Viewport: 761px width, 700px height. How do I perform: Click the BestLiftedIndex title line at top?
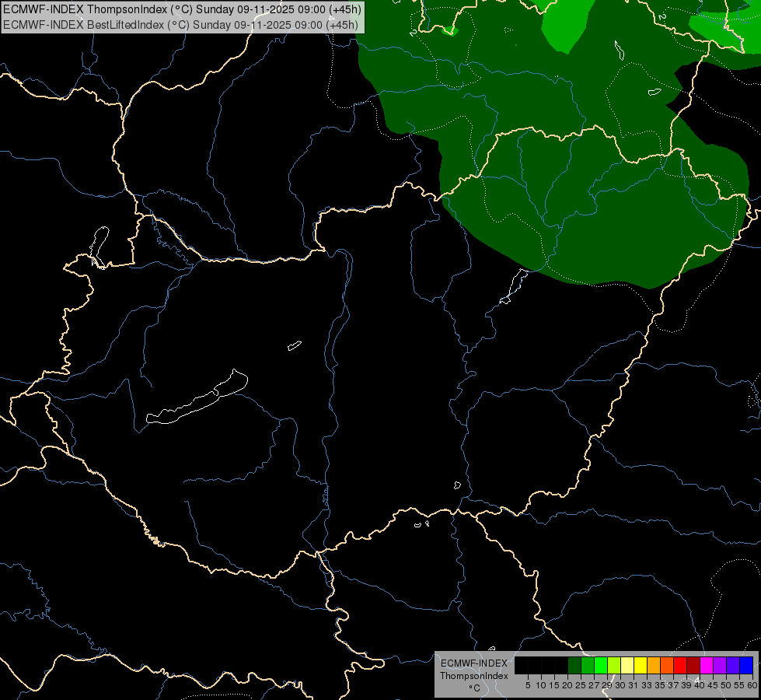(180, 25)
